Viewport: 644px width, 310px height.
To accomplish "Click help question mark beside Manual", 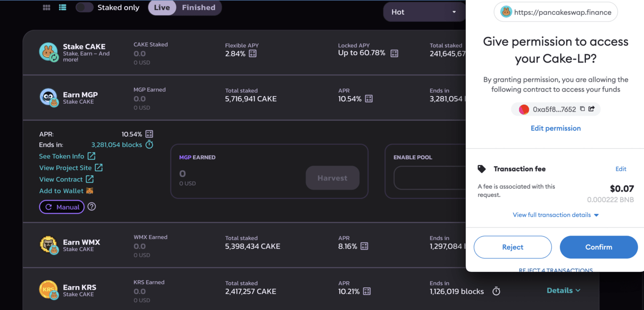I will [x=92, y=207].
